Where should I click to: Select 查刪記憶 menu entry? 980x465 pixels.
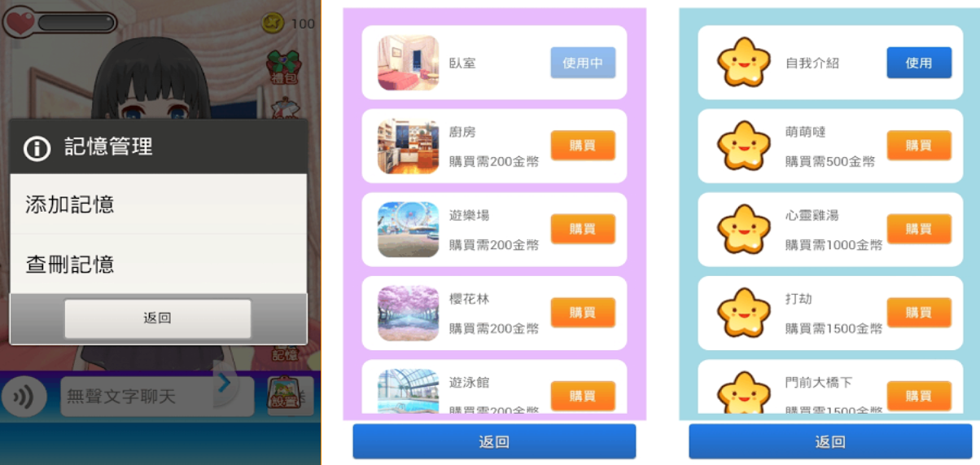[158, 264]
